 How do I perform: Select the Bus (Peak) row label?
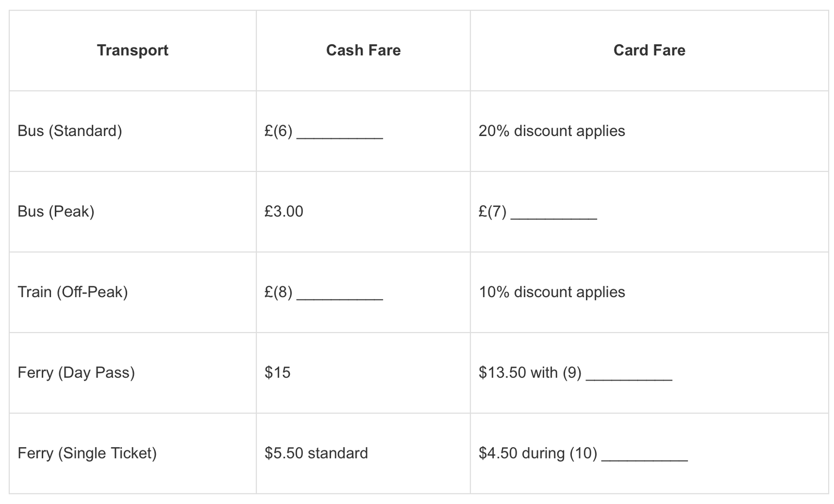(56, 212)
